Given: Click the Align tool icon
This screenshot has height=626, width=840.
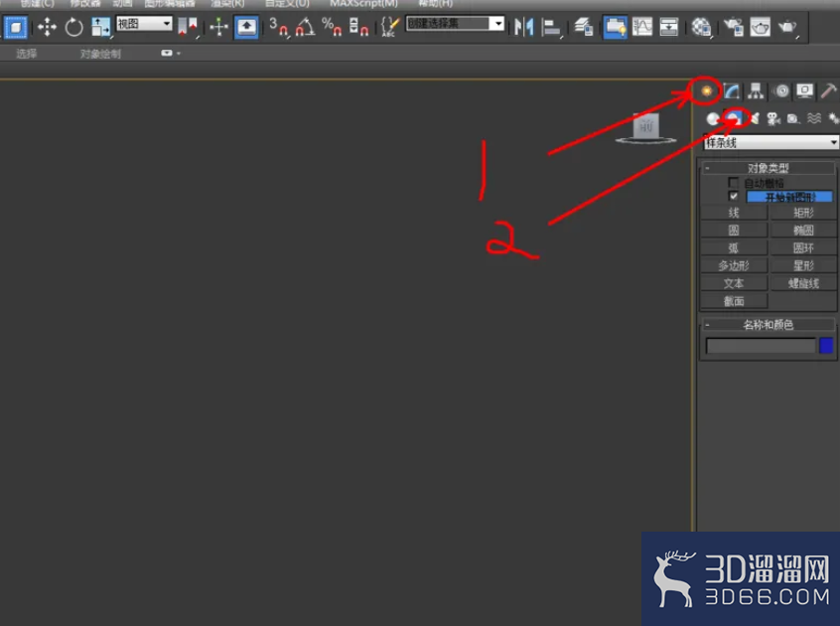Looking at the screenshot, I should [x=551, y=27].
